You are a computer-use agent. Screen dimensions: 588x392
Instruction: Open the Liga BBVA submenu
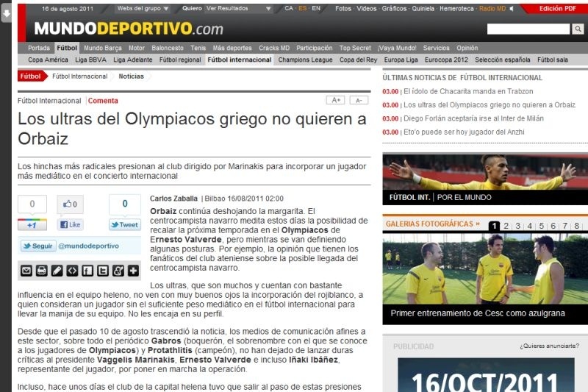coord(90,60)
